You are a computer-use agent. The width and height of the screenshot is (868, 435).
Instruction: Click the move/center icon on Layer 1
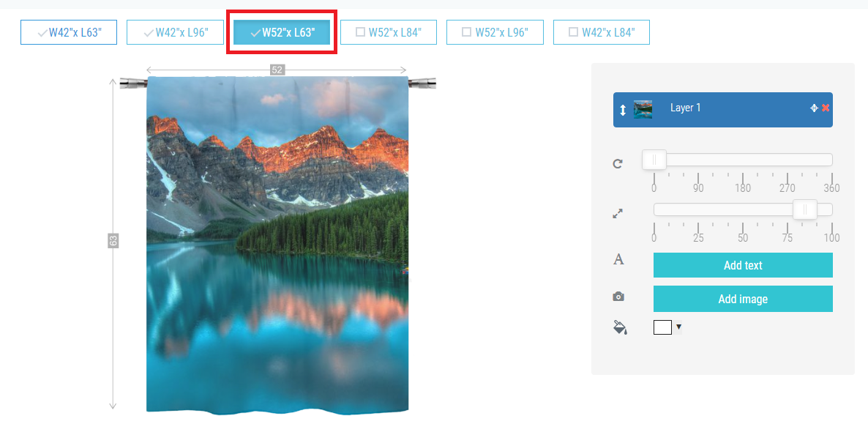tap(814, 108)
